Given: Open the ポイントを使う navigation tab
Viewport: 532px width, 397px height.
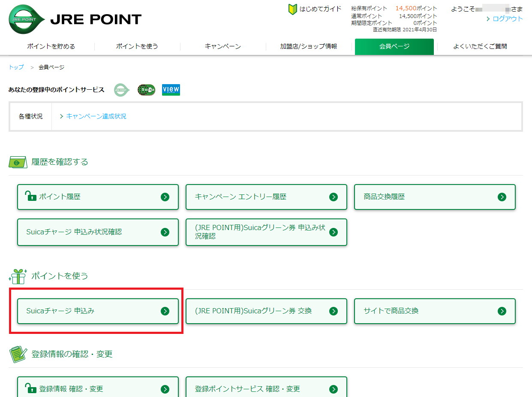Looking at the screenshot, I should coord(137,46).
